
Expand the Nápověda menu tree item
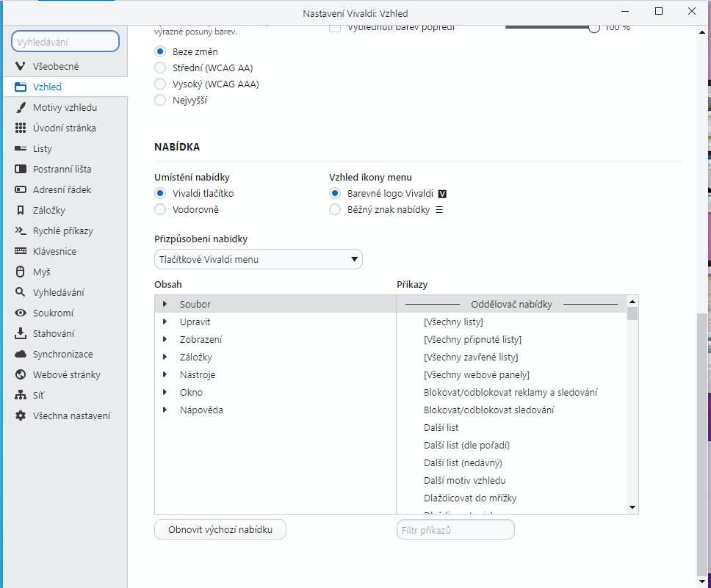(165, 410)
